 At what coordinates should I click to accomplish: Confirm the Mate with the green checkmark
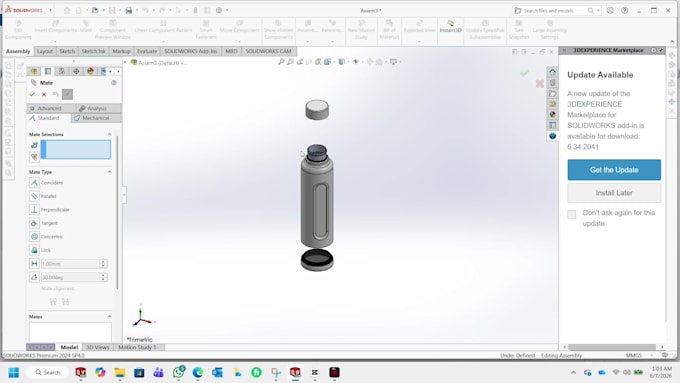32,94
